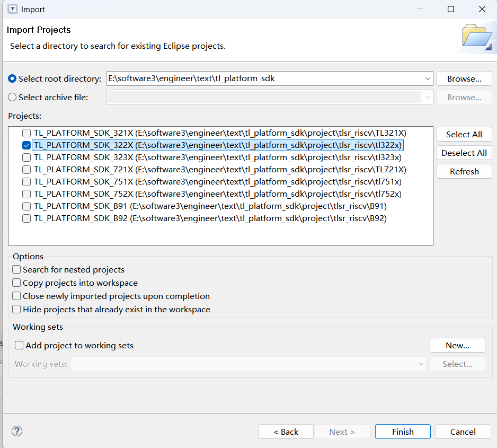Open the root directory dropdown arrow

tap(428, 78)
